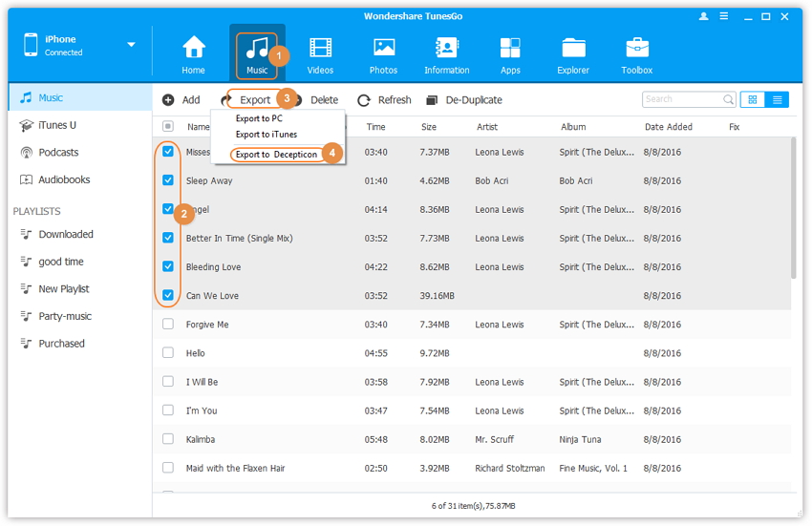Open the Explorer section
This screenshot has height=526, width=812.
573,54
